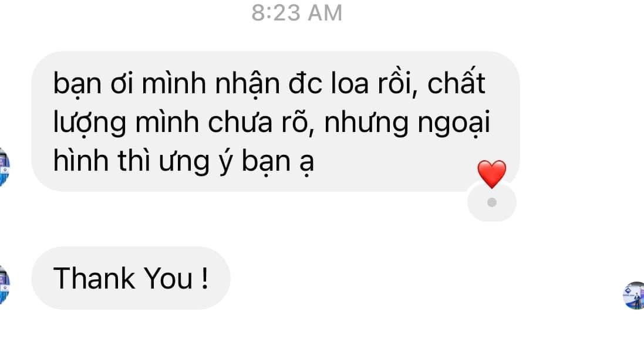Tap the 8:23 AM timestamp
The height and width of the screenshot is (349, 644).
(296, 13)
